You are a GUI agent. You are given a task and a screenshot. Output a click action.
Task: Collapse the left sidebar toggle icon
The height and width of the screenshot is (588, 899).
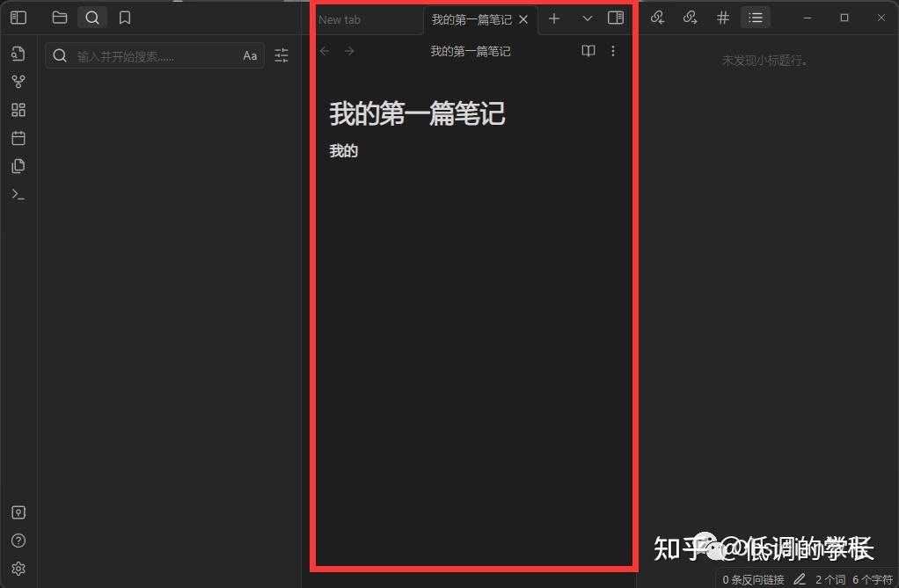18,18
